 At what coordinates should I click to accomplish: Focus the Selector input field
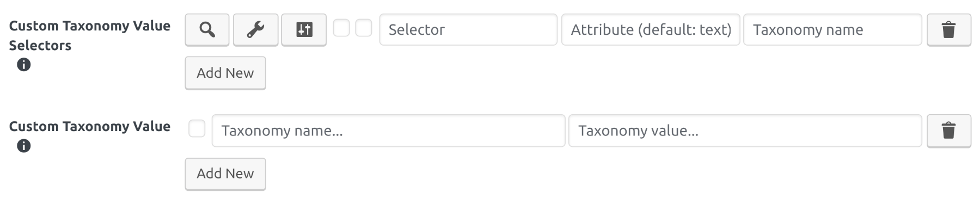468,30
